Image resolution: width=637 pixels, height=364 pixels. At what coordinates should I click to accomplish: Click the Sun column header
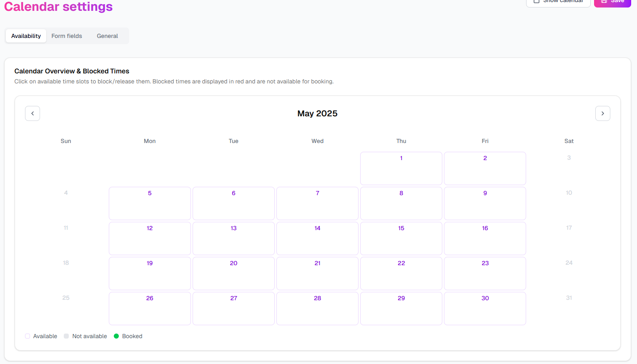tap(66, 141)
